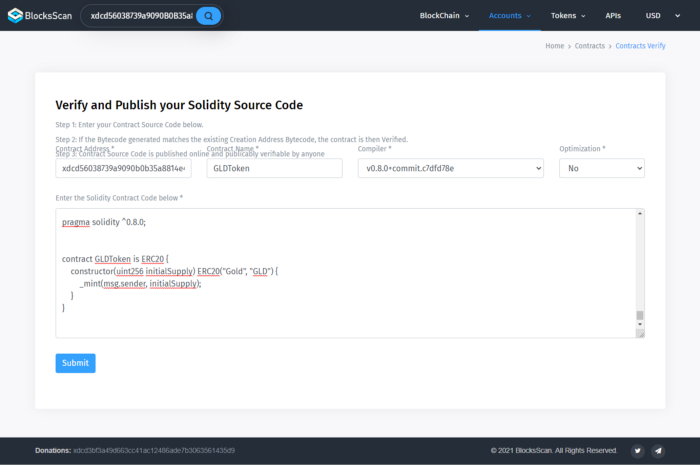Open the Optimization dropdown
Image resolution: width=700 pixels, height=465 pixels.
(601, 169)
